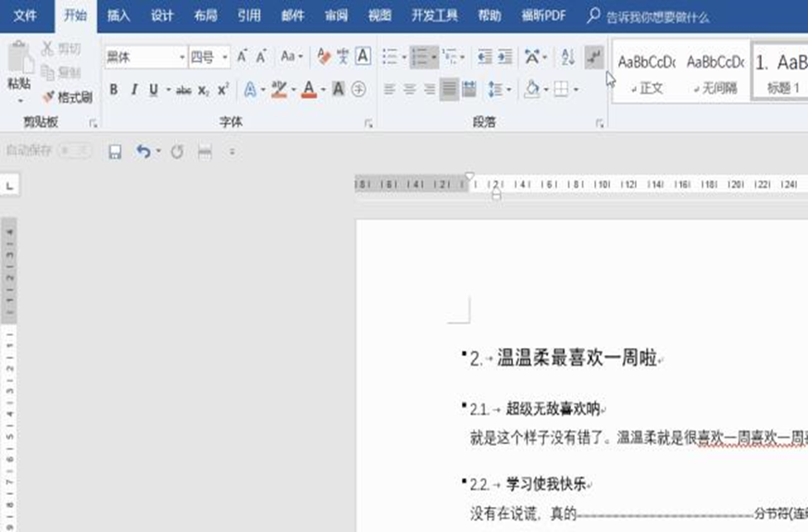Viewport: 808px width, 532px height.
Task: Apply the 正文 (Normal) style
Action: point(646,72)
